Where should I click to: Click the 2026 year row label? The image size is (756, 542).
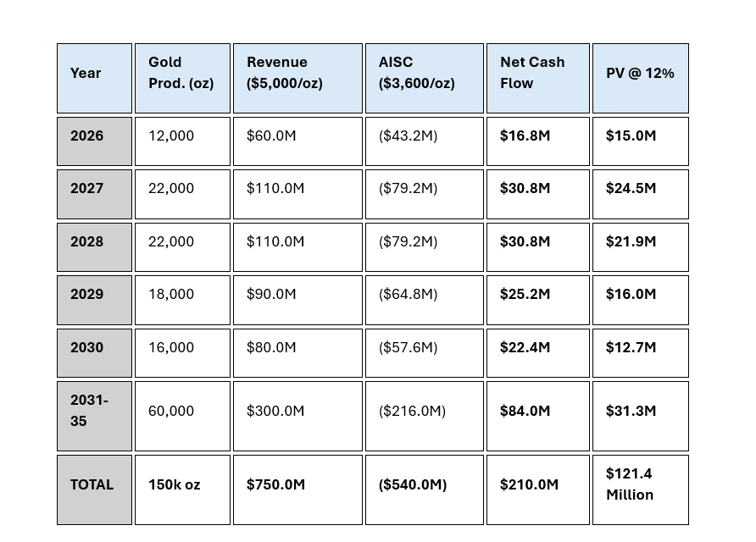[x=94, y=141]
